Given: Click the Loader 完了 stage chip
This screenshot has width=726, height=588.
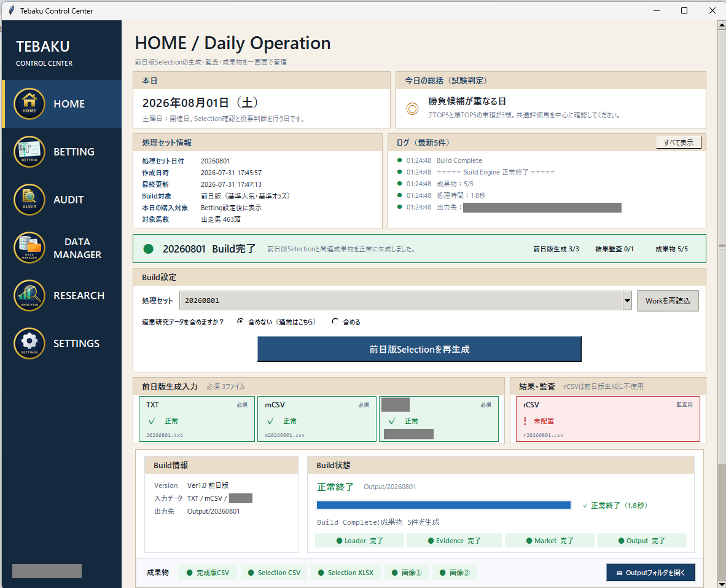Looking at the screenshot, I should [x=359, y=541].
